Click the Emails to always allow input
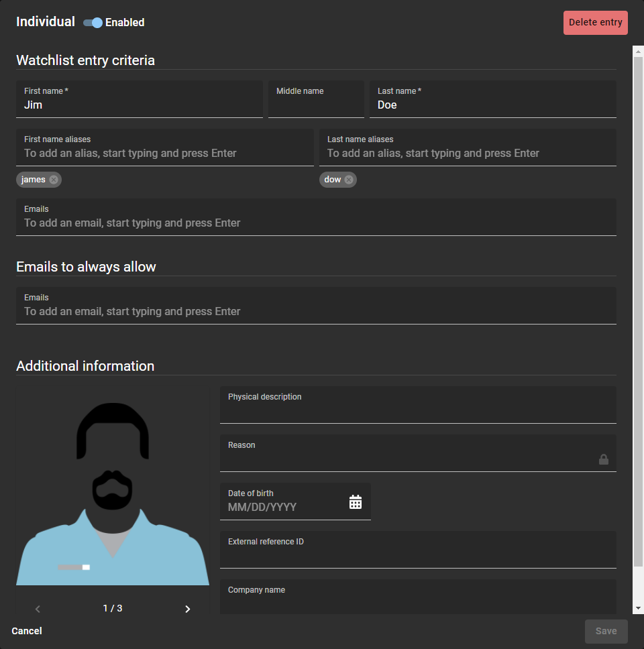The image size is (644, 649). click(316, 311)
